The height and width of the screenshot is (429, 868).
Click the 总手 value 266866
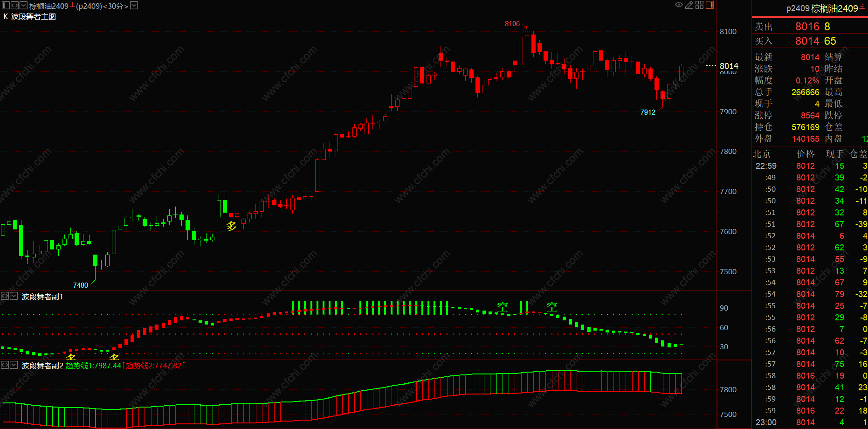click(806, 92)
